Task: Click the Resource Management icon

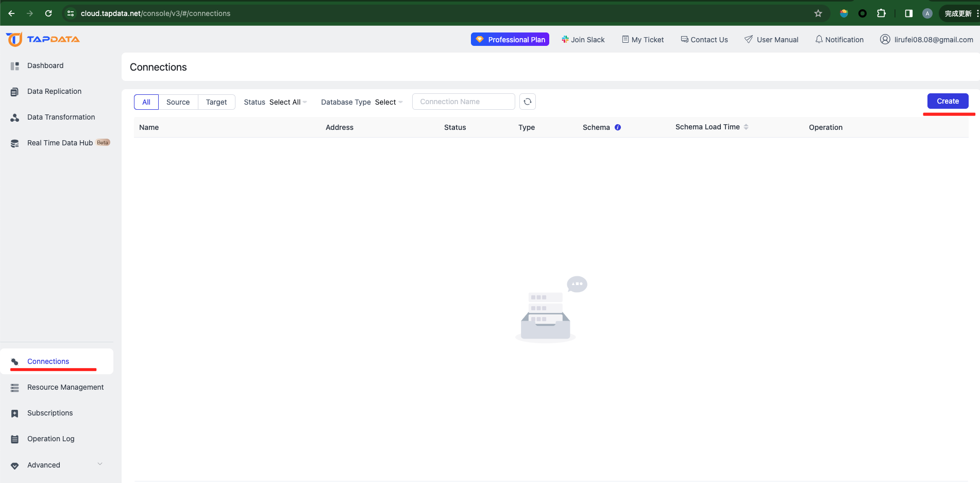Action: 15,388
